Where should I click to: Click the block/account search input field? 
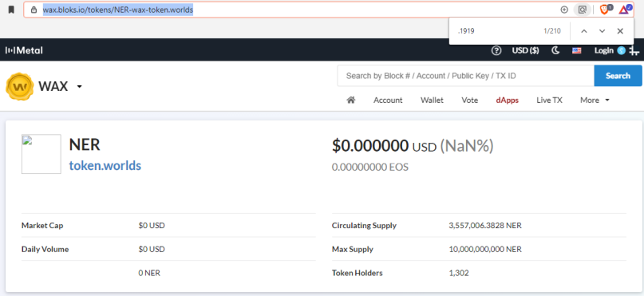tap(466, 76)
